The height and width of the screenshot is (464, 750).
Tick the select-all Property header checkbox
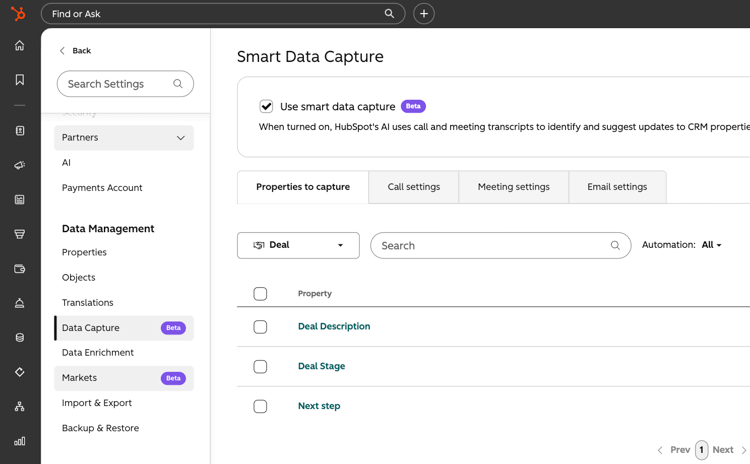260,294
